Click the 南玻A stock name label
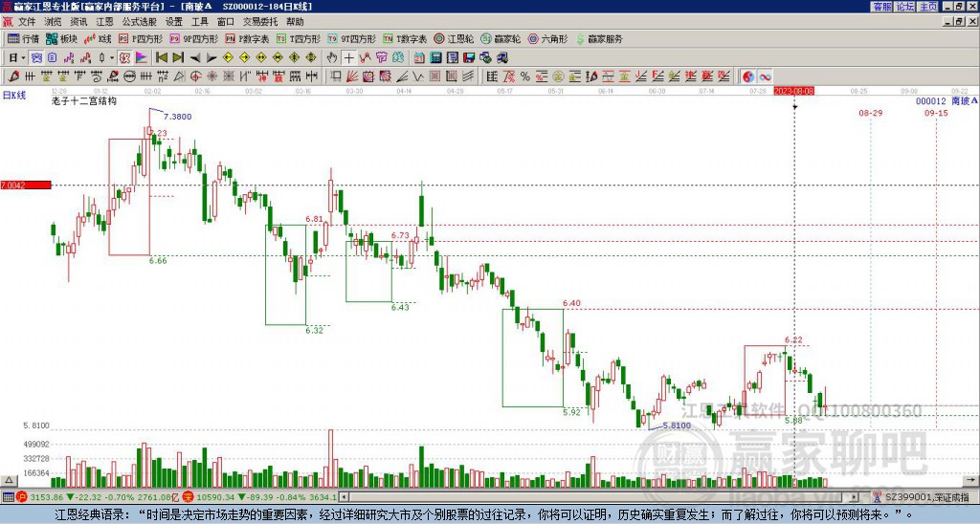This screenshot has width=980, height=524. [x=965, y=101]
